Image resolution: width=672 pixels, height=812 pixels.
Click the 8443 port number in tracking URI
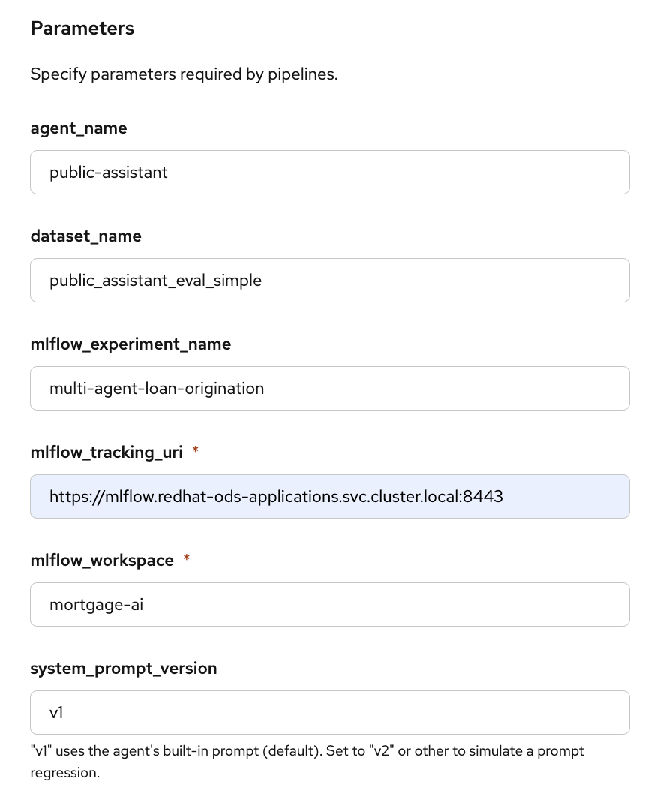click(484, 497)
